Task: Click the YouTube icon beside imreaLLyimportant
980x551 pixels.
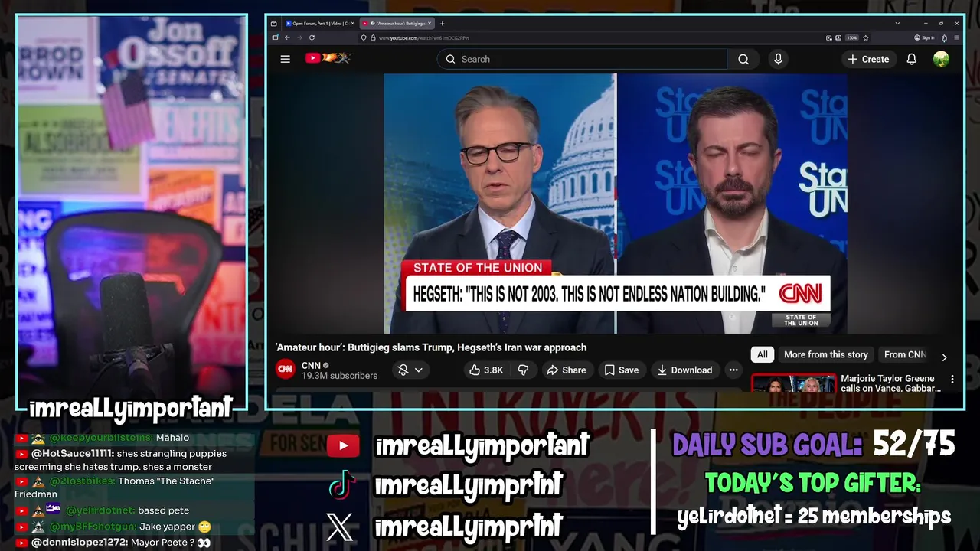Action: [x=342, y=446]
